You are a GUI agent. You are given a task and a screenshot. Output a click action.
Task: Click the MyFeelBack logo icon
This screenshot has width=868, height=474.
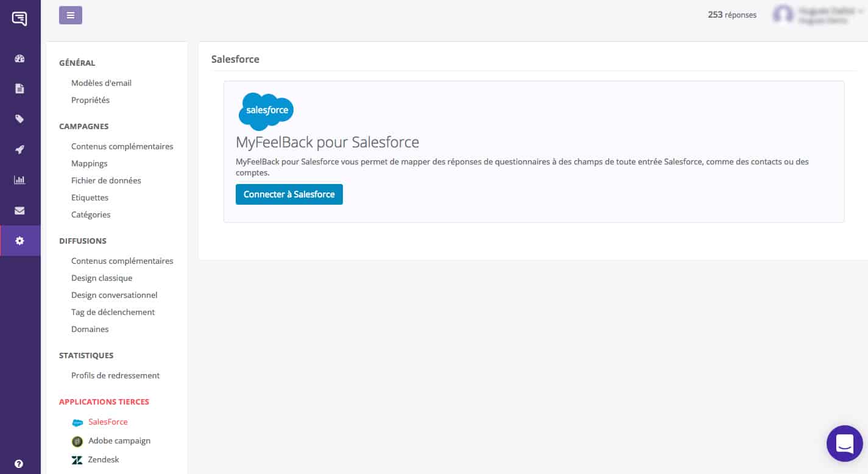[x=19, y=19]
